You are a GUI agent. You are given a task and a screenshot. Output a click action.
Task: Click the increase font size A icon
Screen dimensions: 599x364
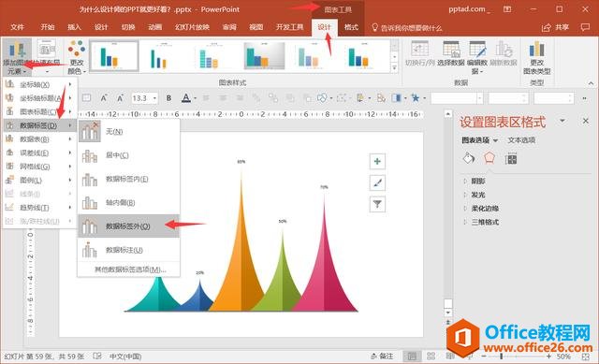pos(104,98)
